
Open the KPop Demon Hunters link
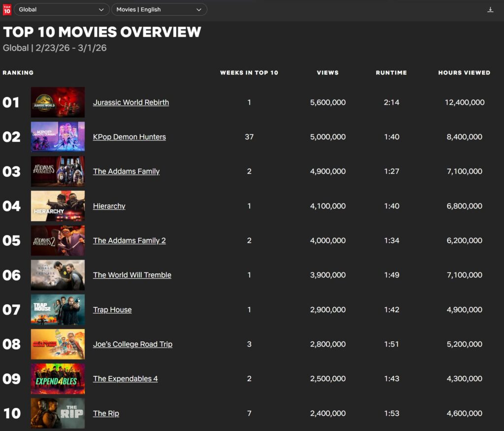129,137
